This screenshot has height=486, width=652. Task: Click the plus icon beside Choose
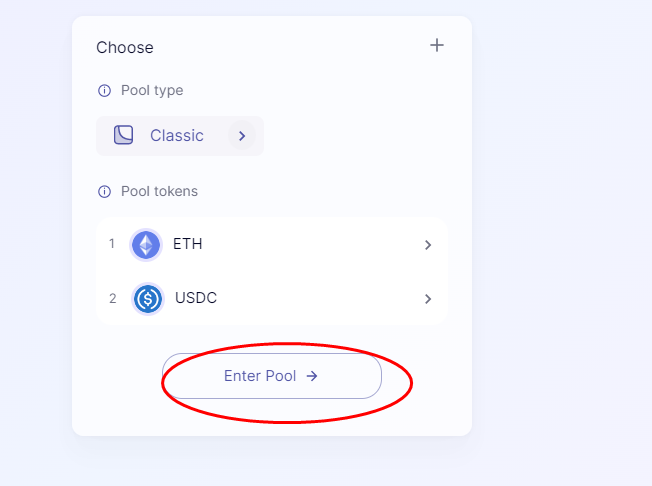click(x=437, y=45)
